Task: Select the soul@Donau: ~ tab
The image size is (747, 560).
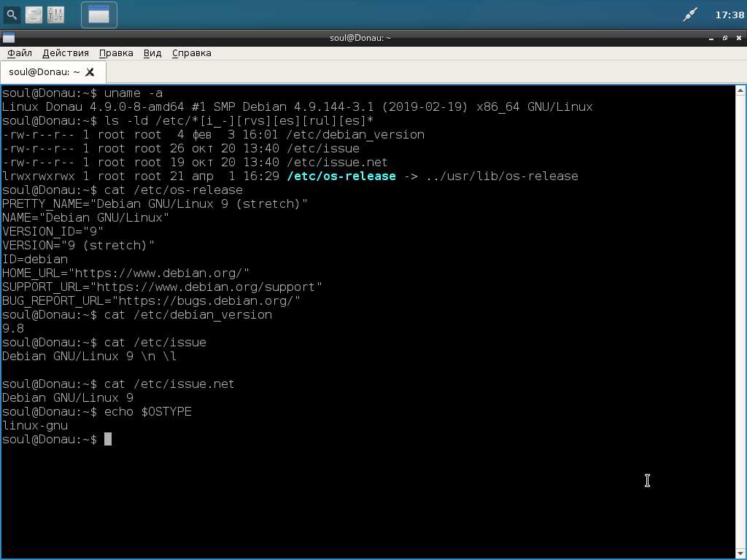Action: 53,72
